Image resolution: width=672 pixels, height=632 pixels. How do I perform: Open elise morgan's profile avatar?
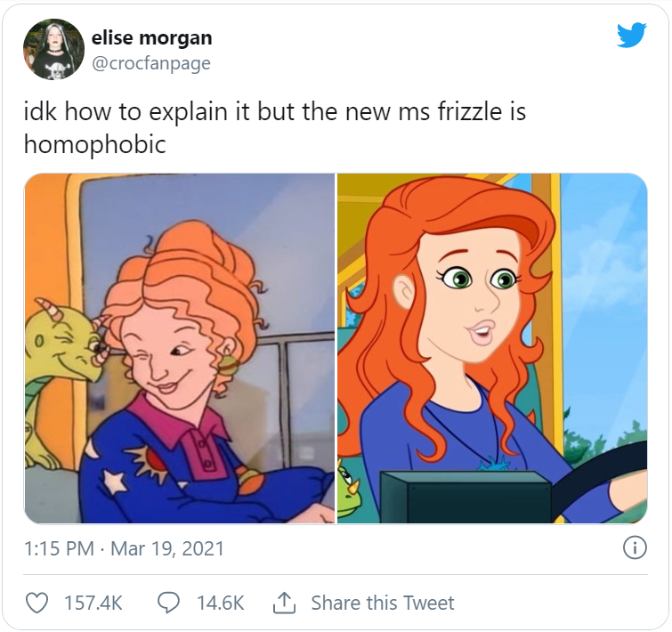coord(53,49)
